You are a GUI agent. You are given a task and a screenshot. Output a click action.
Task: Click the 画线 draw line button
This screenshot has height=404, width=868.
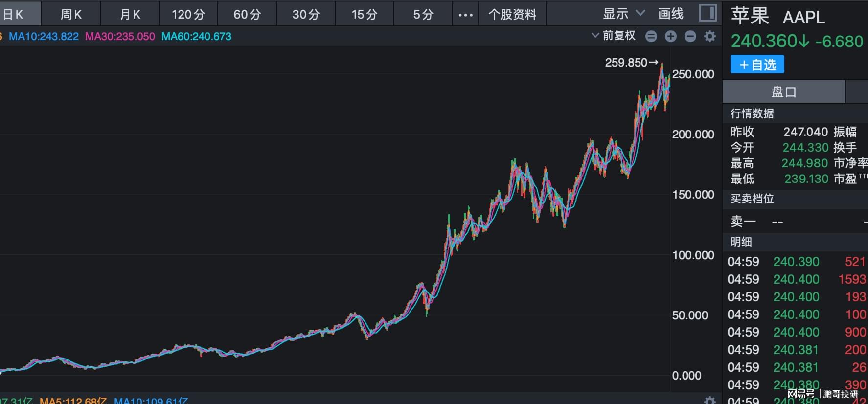pyautogui.click(x=671, y=14)
